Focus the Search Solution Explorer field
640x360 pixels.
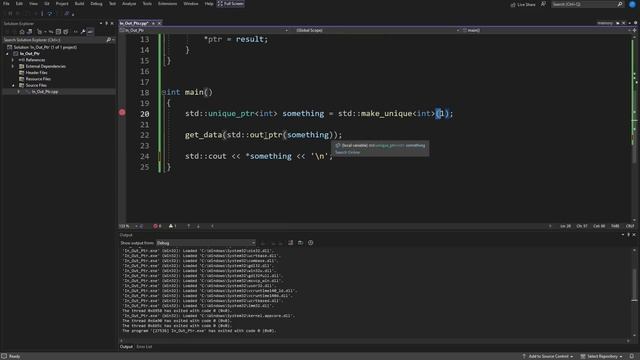click(x=54, y=40)
